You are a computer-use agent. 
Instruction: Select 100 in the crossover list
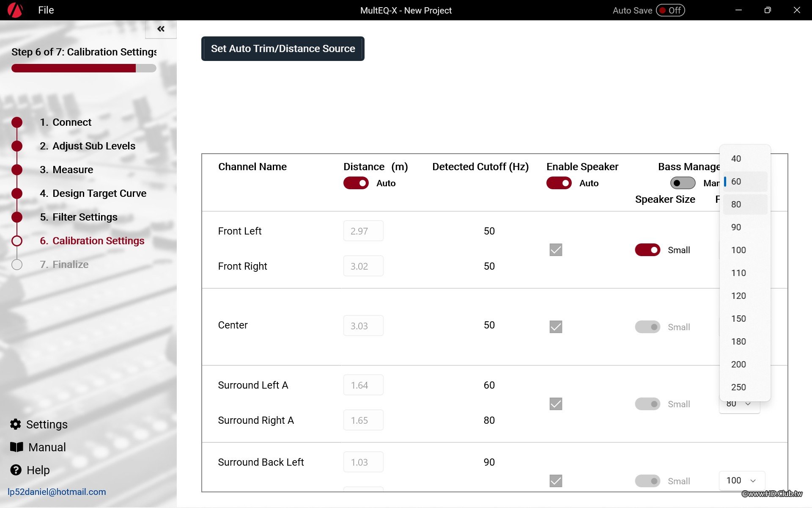(x=745, y=250)
